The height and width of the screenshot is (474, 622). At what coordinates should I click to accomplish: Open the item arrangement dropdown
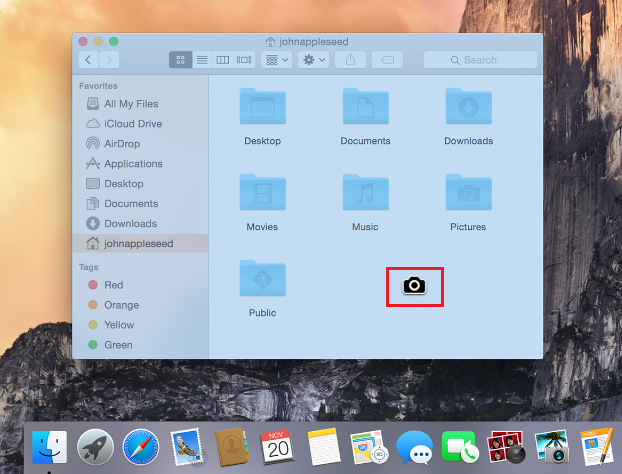coord(277,60)
